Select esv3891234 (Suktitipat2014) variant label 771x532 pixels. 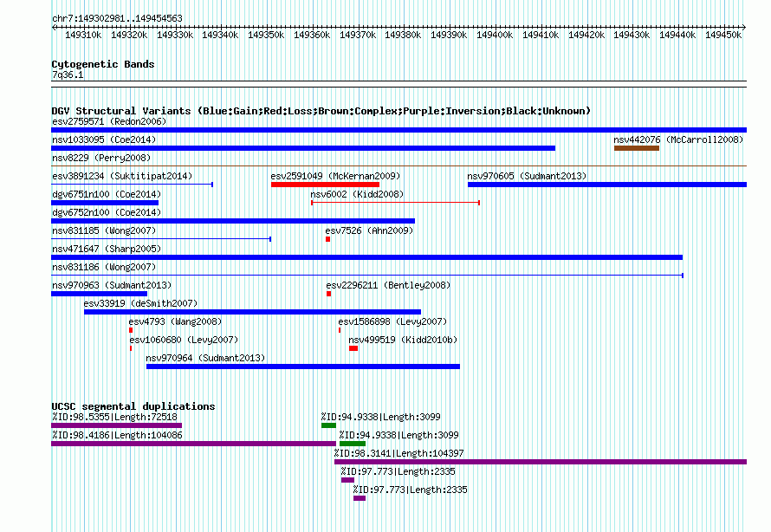[x=122, y=176]
